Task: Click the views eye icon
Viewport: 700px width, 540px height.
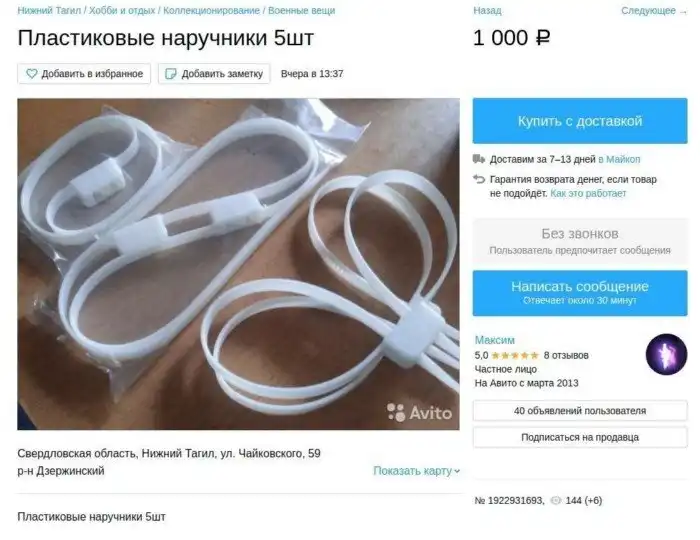Action: [x=555, y=501]
